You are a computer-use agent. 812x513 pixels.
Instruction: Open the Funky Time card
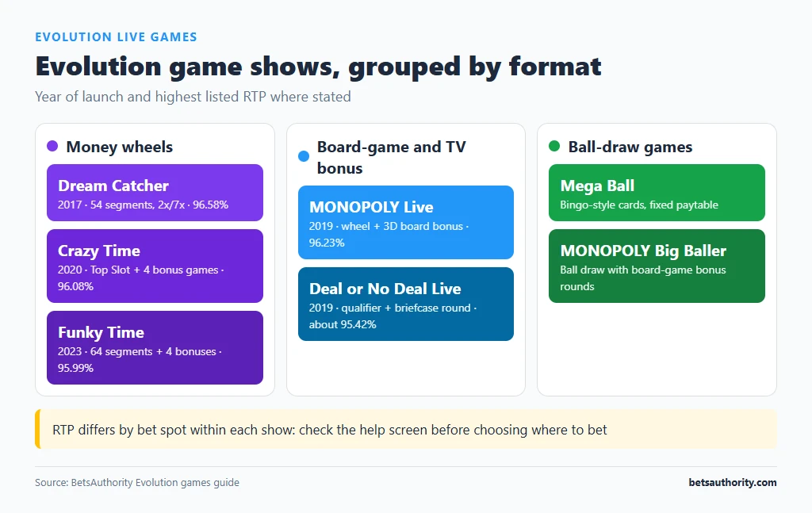point(155,347)
